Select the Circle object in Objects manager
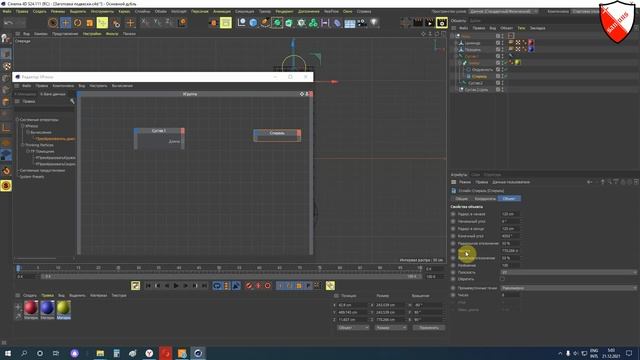Viewport: 640px width, 360px height. 482,69
